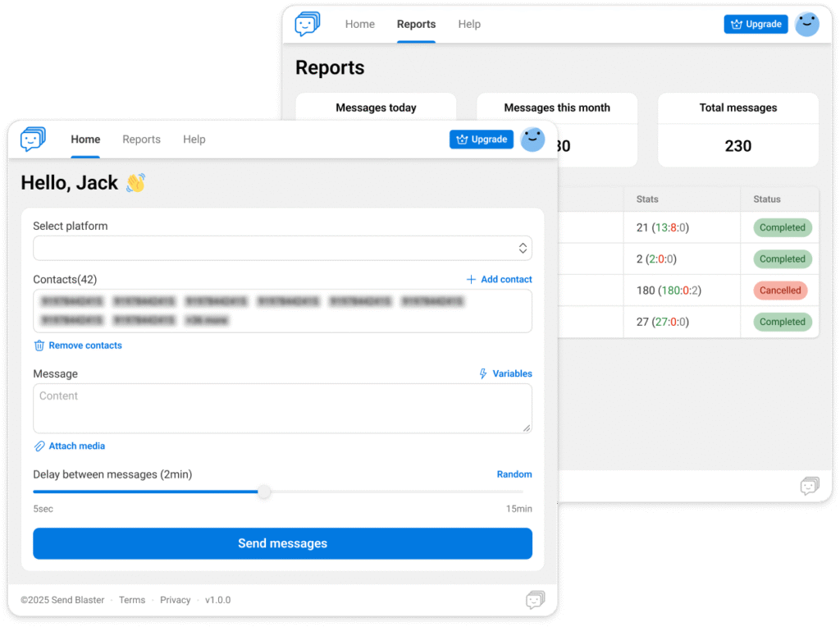The height and width of the screenshot is (627, 840).
Task: Click the footer chat logo in Home window
Action: [x=535, y=601]
